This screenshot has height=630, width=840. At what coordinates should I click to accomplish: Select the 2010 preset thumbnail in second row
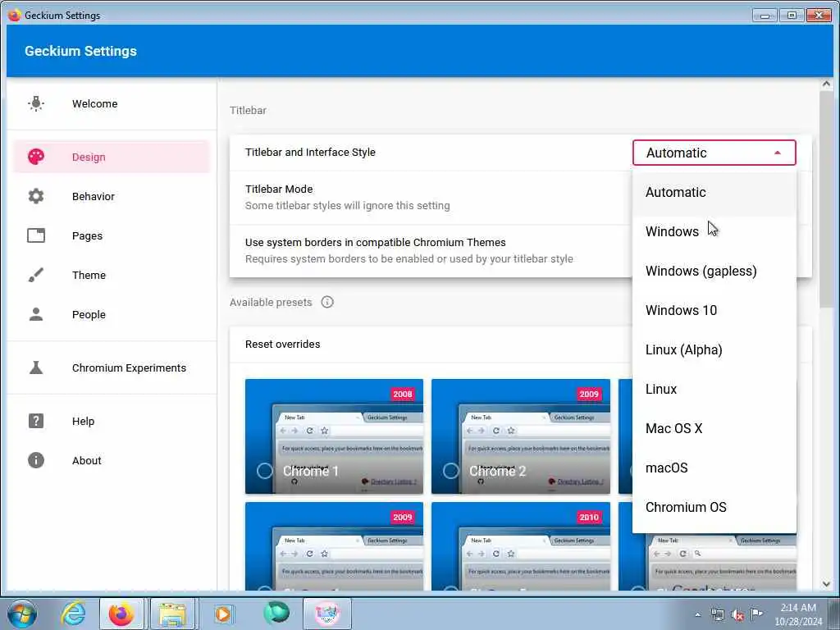coord(521,546)
